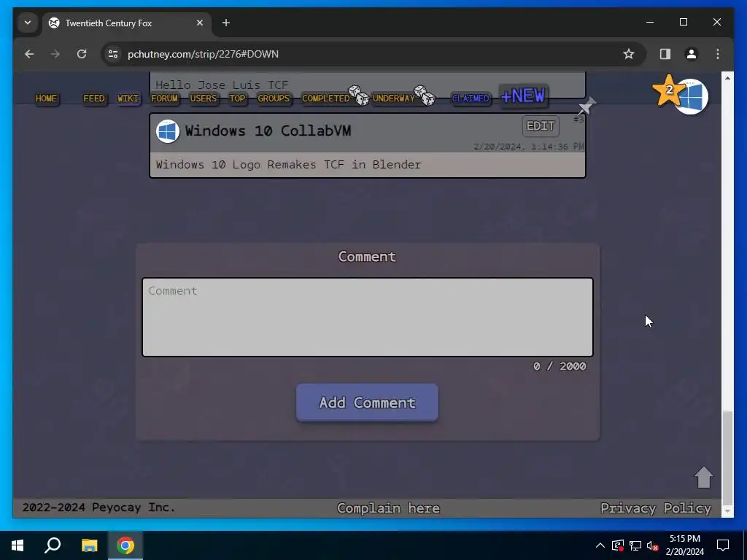Open File Explorer from taskbar
This screenshot has width=747, height=560.
tap(89, 545)
